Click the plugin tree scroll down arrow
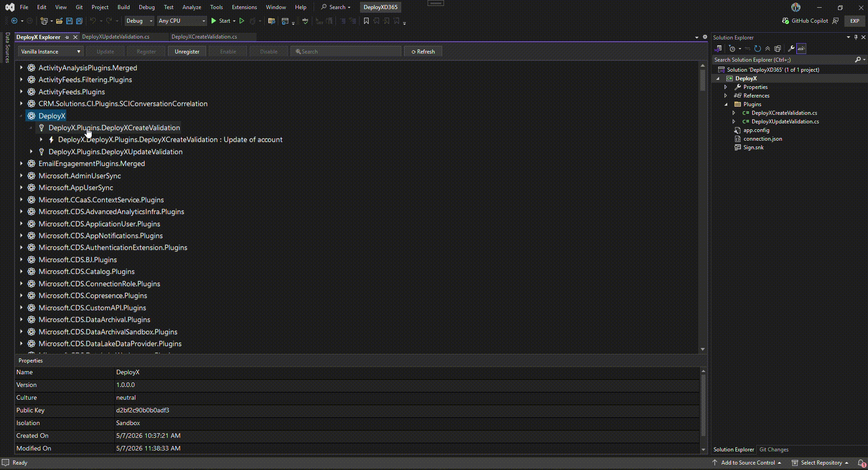Viewport: 868px width, 470px height. [x=703, y=349]
